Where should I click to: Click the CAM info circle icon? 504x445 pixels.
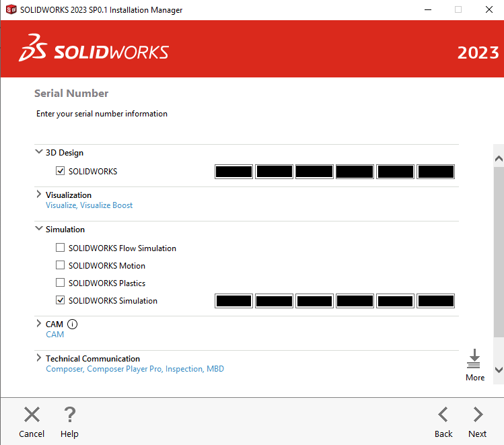(x=73, y=324)
